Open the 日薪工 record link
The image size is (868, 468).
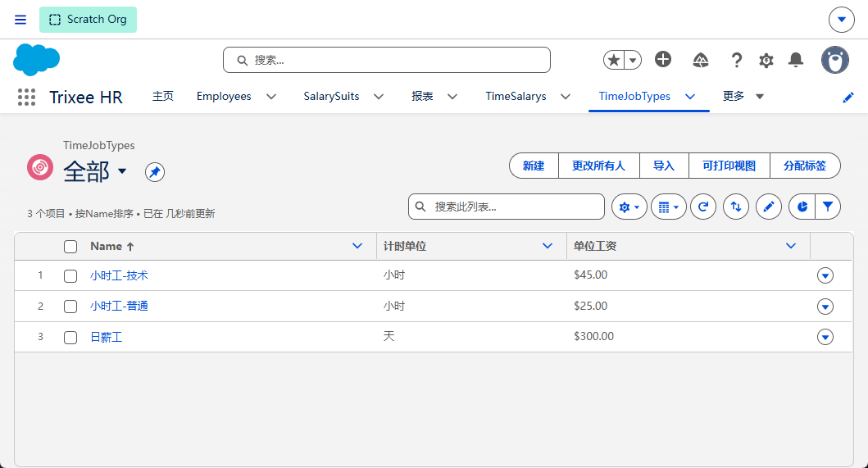107,337
